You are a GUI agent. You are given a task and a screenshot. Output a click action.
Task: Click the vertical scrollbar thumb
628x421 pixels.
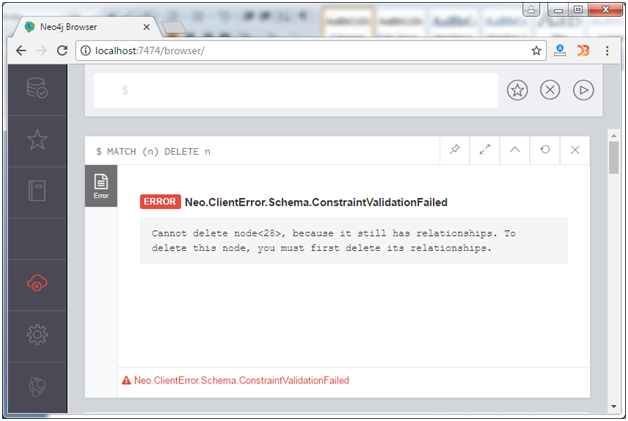614,157
